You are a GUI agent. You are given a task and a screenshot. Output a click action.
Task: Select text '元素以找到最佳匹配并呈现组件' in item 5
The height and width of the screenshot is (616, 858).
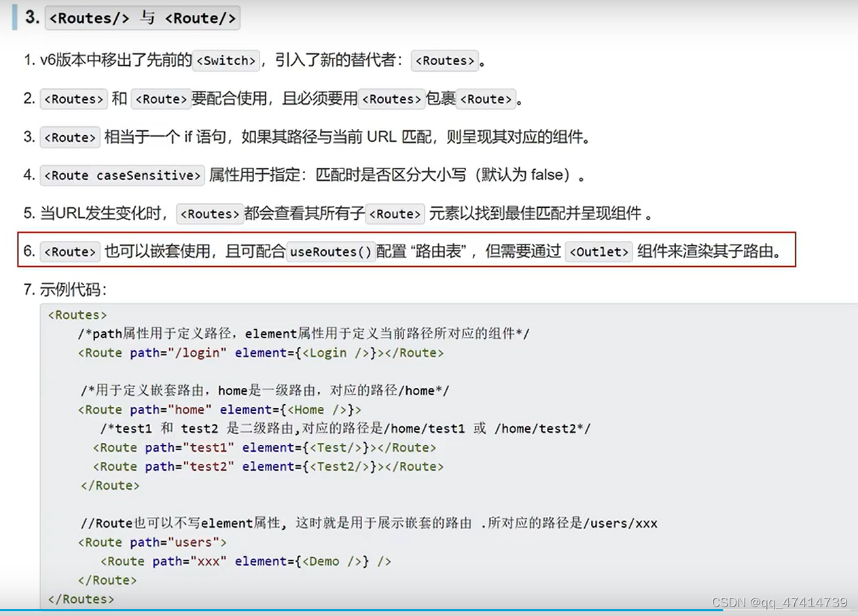536,214
